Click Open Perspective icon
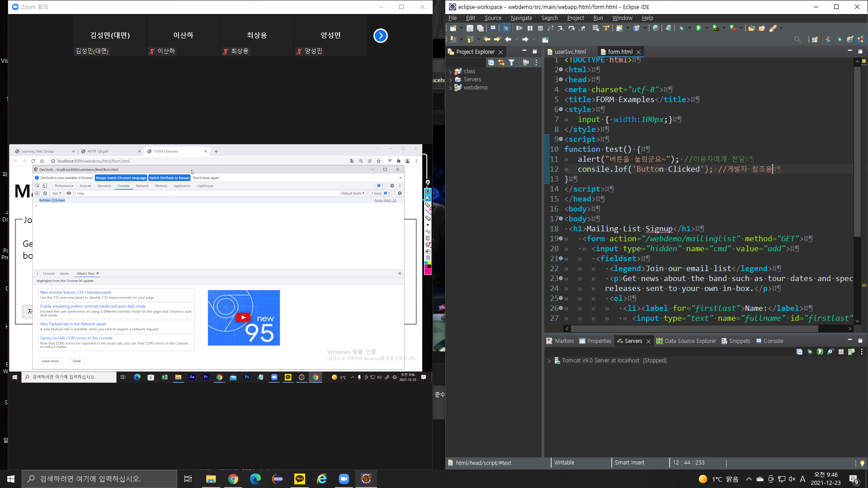 (815, 40)
